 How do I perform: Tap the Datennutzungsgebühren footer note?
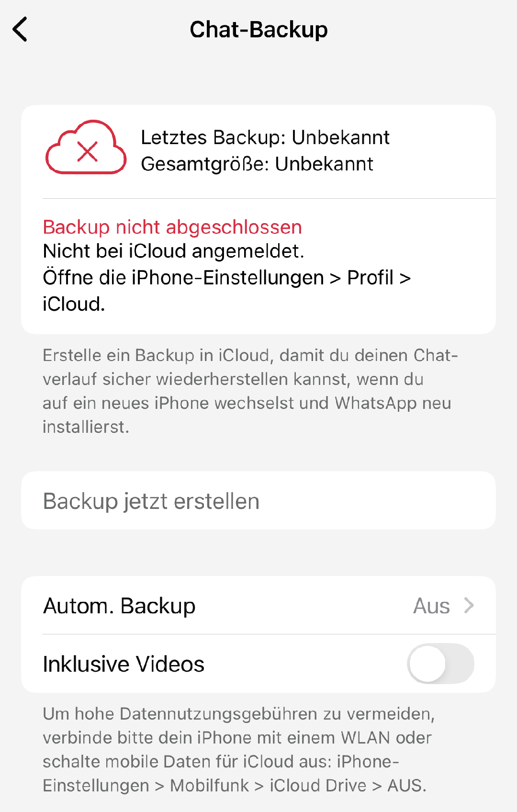238,714
